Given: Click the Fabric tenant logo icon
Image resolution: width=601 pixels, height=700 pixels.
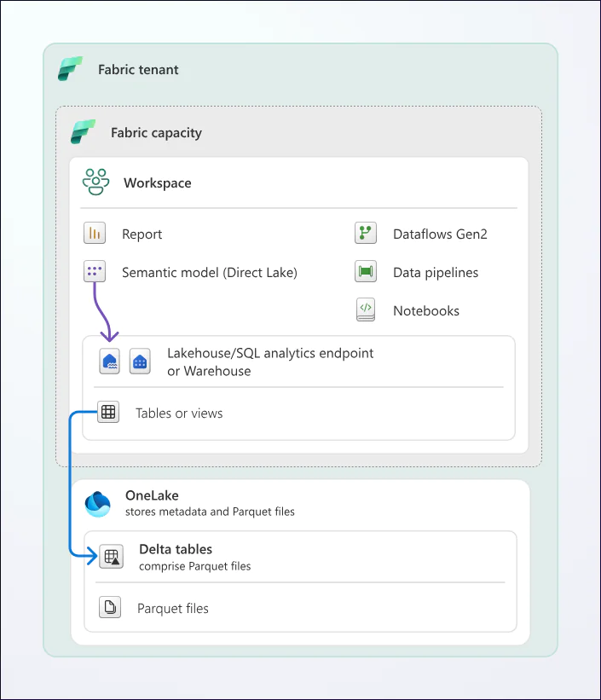Looking at the screenshot, I should coord(70,69).
